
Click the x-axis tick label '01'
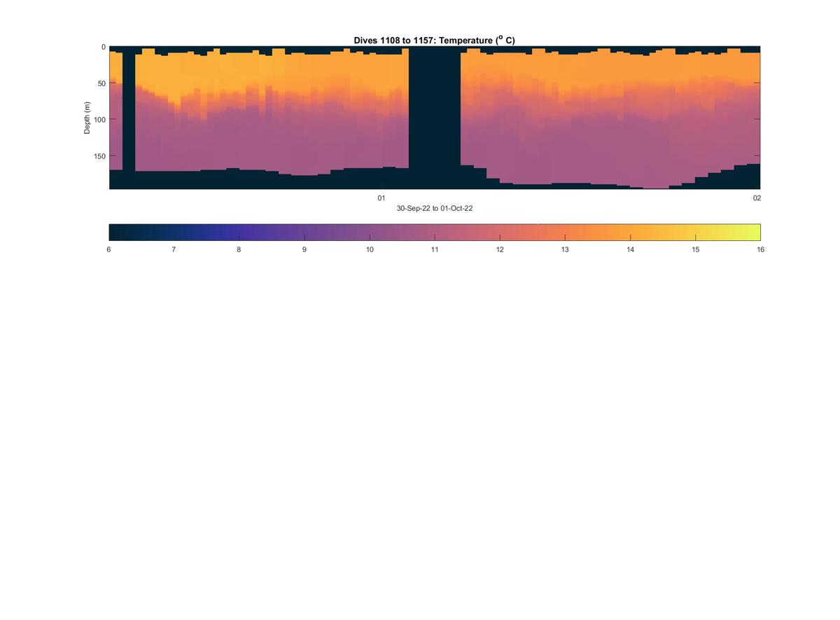381,198
